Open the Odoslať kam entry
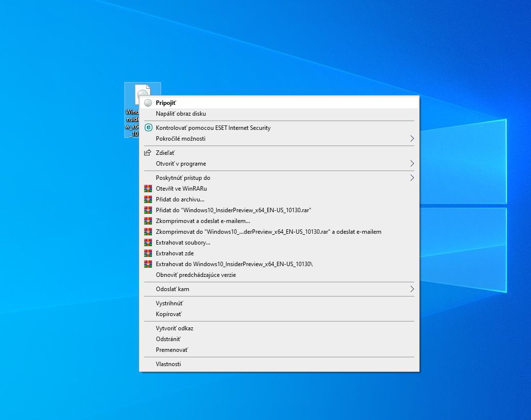The height and width of the screenshot is (420, 531). pyautogui.click(x=279, y=289)
